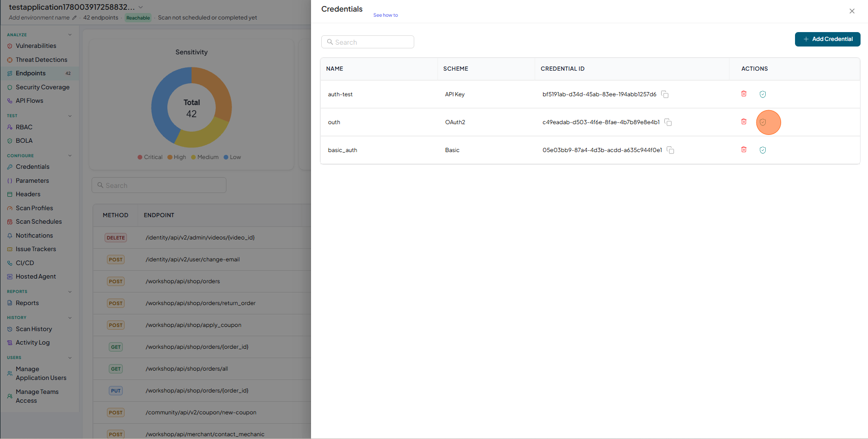Open Issue Trackers
Image resolution: width=868 pixels, height=439 pixels.
coord(36,249)
